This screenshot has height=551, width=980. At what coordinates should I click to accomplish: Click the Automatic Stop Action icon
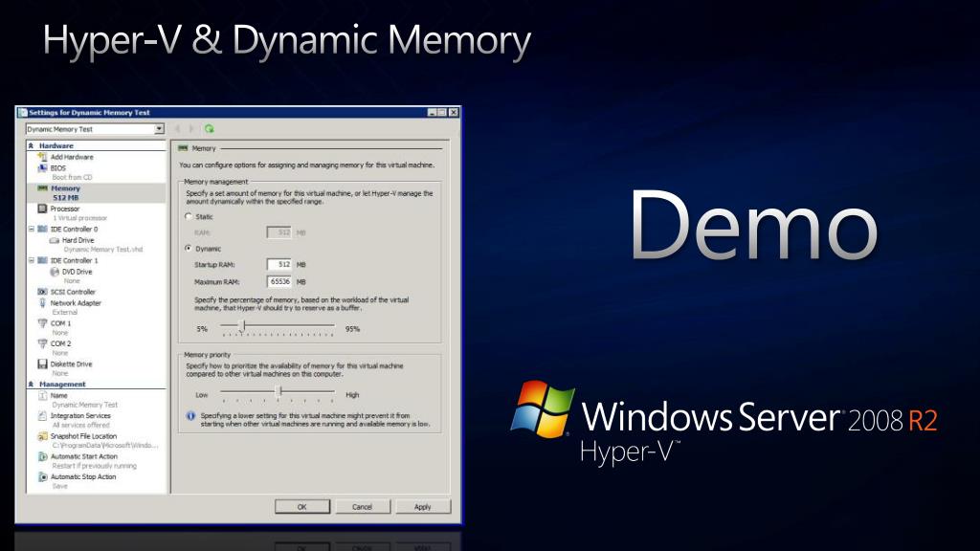pyautogui.click(x=42, y=476)
